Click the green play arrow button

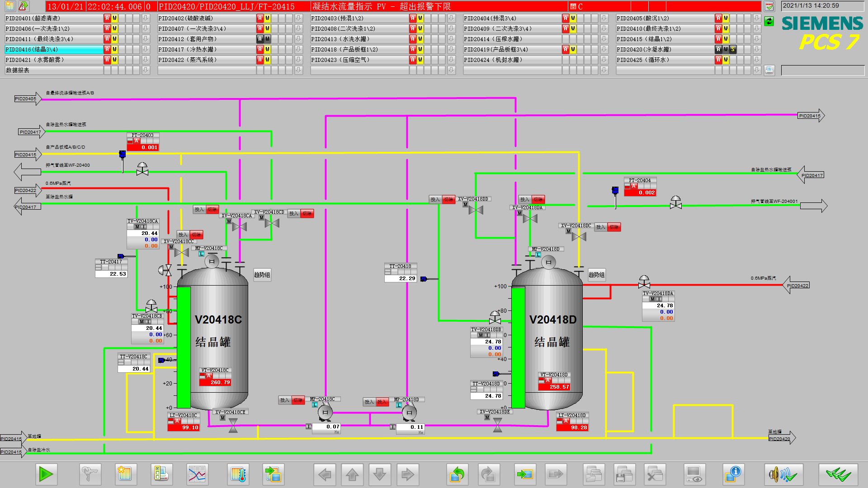coord(46,474)
